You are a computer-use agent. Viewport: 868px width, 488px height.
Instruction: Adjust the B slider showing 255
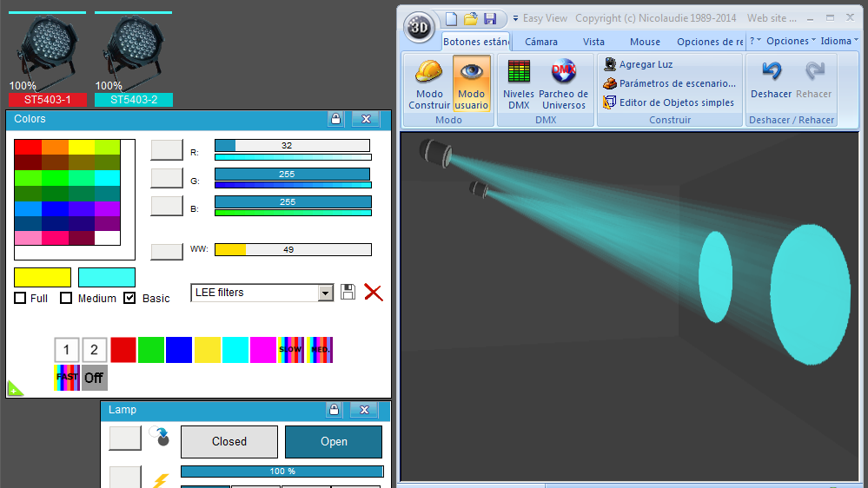293,202
